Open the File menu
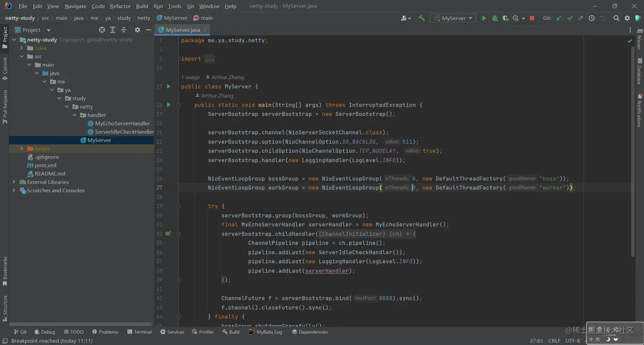 click(23, 6)
